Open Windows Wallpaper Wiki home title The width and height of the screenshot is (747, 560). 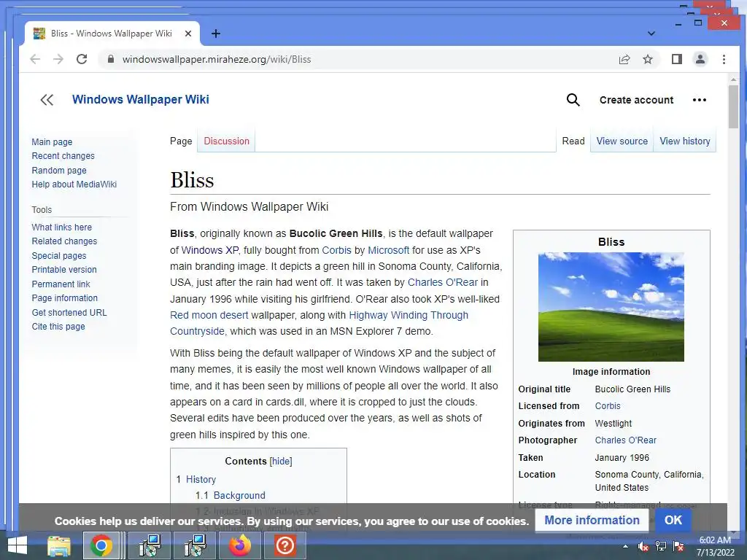click(141, 99)
